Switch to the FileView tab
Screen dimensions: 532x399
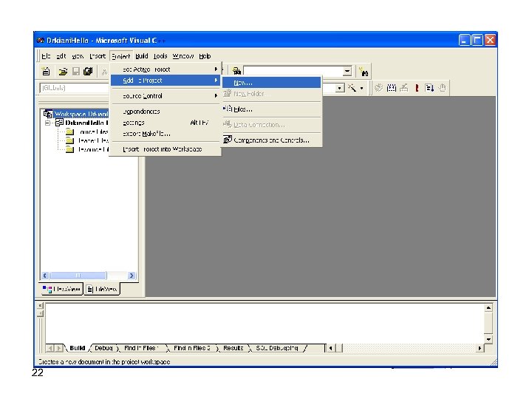102,289
